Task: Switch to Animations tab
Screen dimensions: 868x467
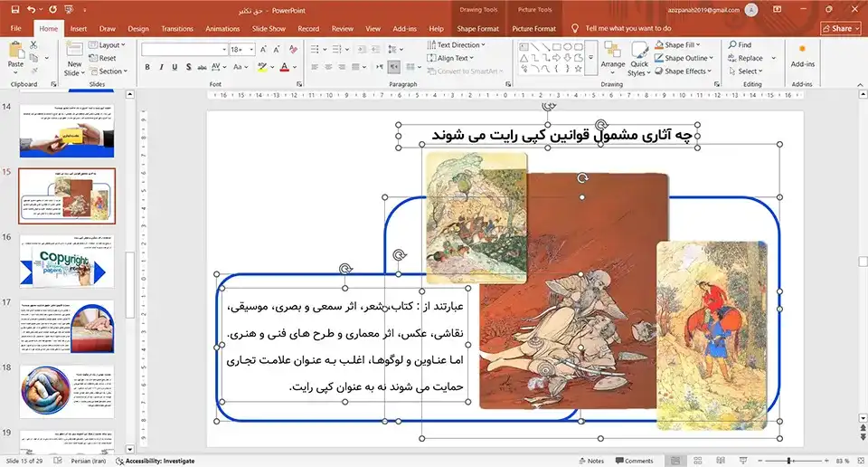Action: 222,28
